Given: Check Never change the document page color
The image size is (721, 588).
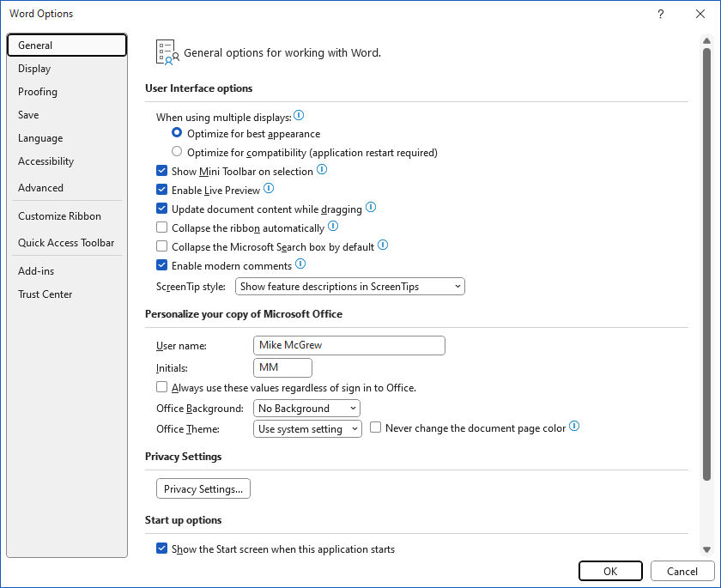Looking at the screenshot, I should pos(376,427).
